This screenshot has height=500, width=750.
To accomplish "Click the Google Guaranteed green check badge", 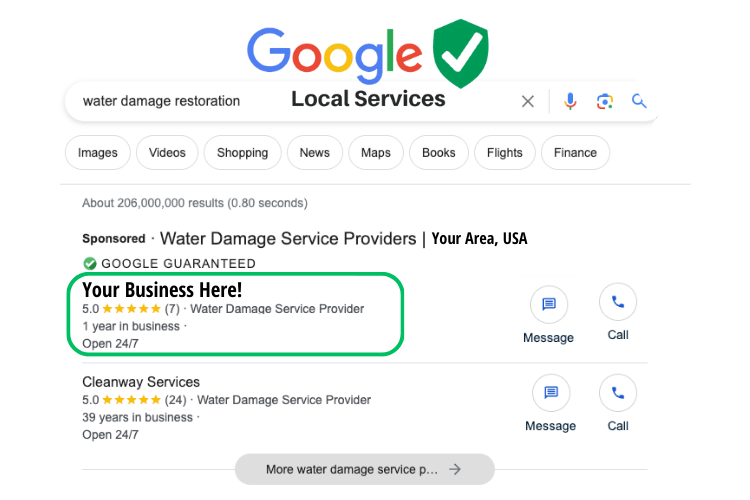I will point(90,264).
